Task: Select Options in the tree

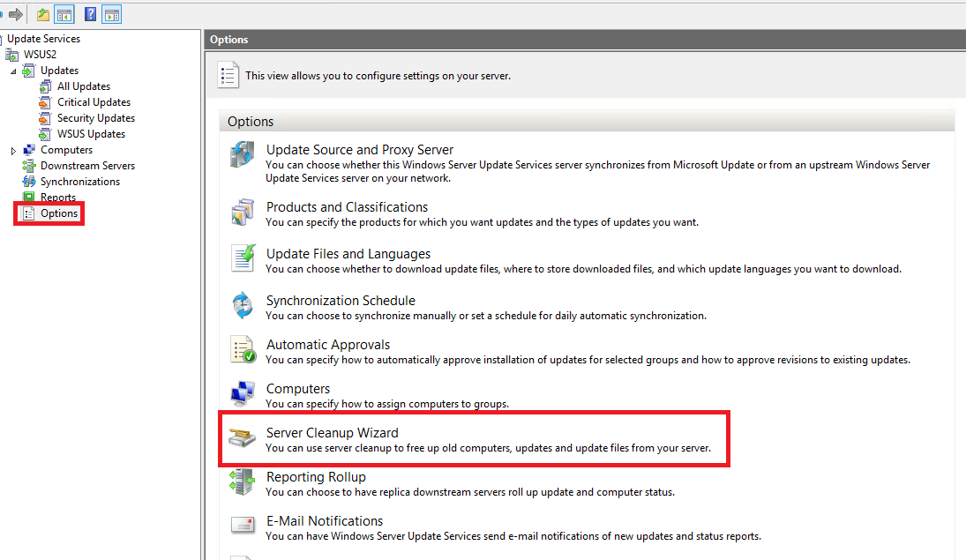Action: (x=59, y=213)
